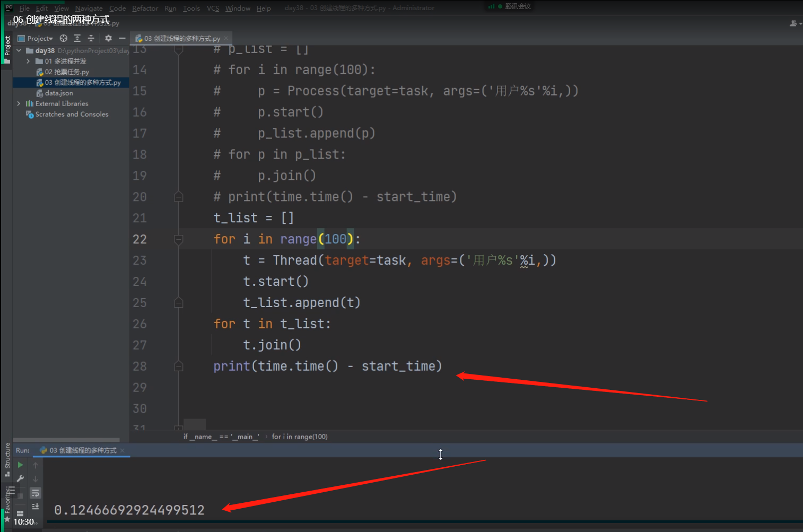Open the Refactor menu
The width and height of the screenshot is (803, 532).
click(x=145, y=8)
